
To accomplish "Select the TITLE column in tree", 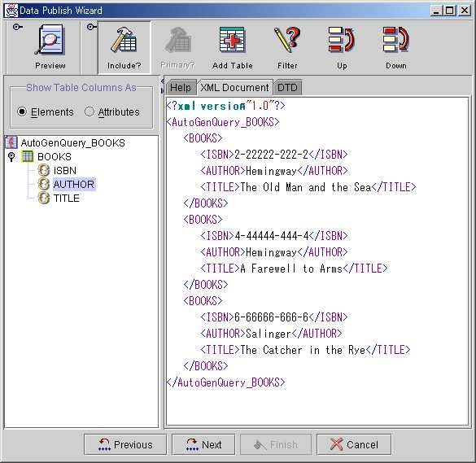I will click(x=67, y=199).
